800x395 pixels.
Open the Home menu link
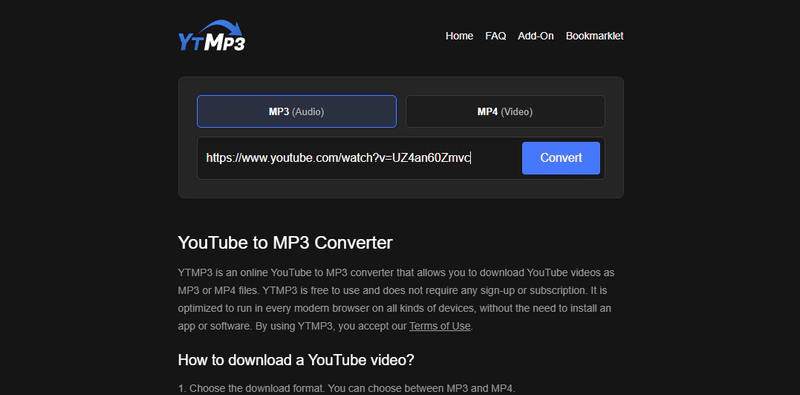(x=459, y=36)
